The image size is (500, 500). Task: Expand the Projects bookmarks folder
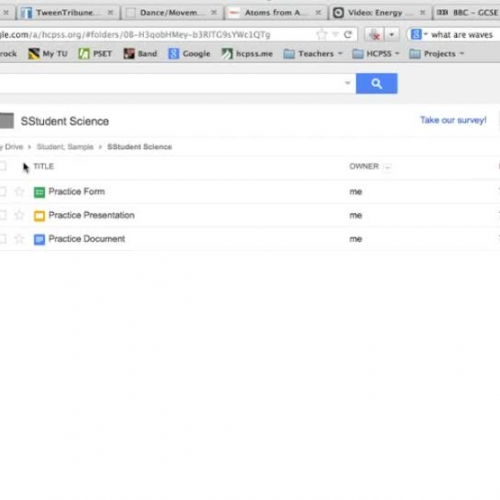point(437,54)
